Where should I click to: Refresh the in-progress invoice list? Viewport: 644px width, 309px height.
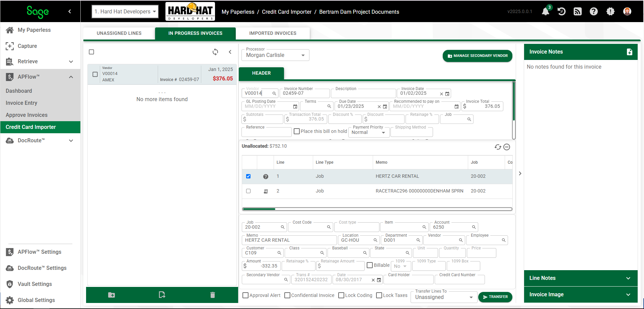point(215,52)
